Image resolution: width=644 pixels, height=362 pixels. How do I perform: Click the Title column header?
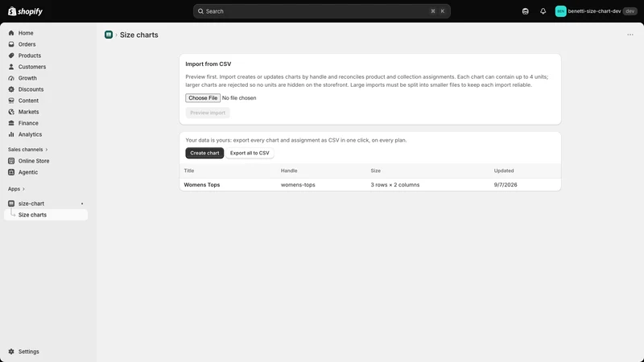pos(189,171)
